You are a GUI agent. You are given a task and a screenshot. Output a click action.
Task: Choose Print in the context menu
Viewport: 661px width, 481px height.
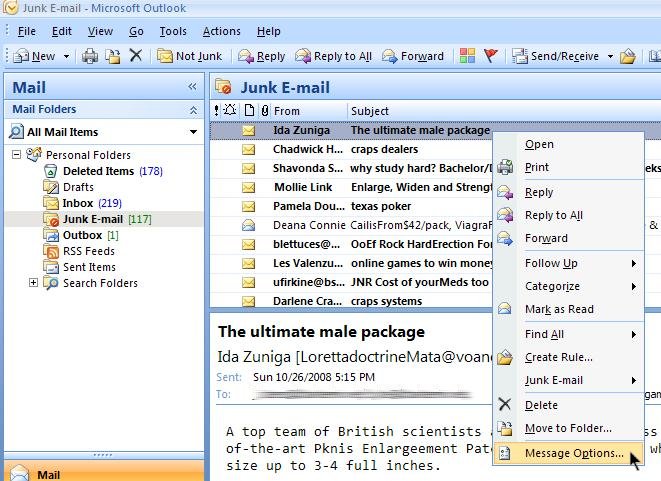click(x=569, y=167)
